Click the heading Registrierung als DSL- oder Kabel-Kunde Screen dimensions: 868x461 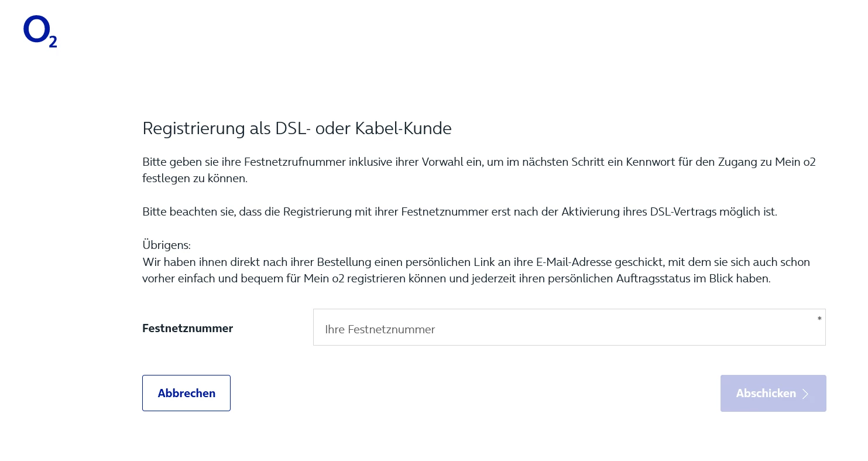coord(297,128)
